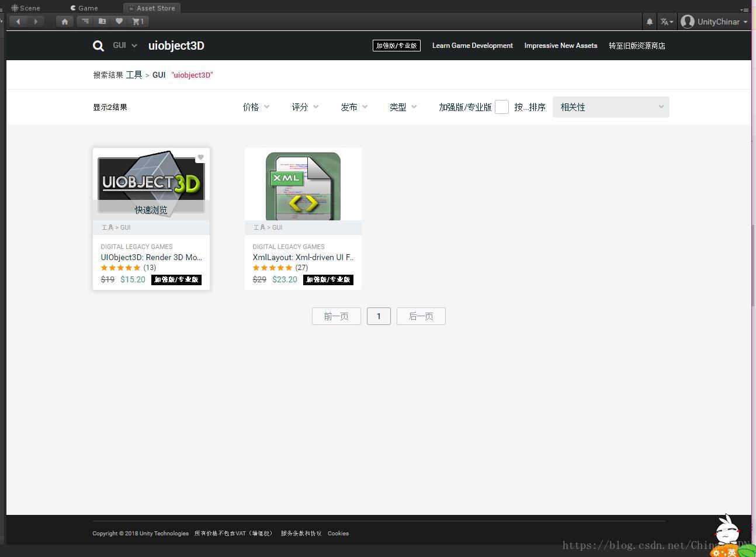Select page 1 in pagination
Image resolution: width=756 pixels, height=557 pixels.
pyautogui.click(x=379, y=316)
